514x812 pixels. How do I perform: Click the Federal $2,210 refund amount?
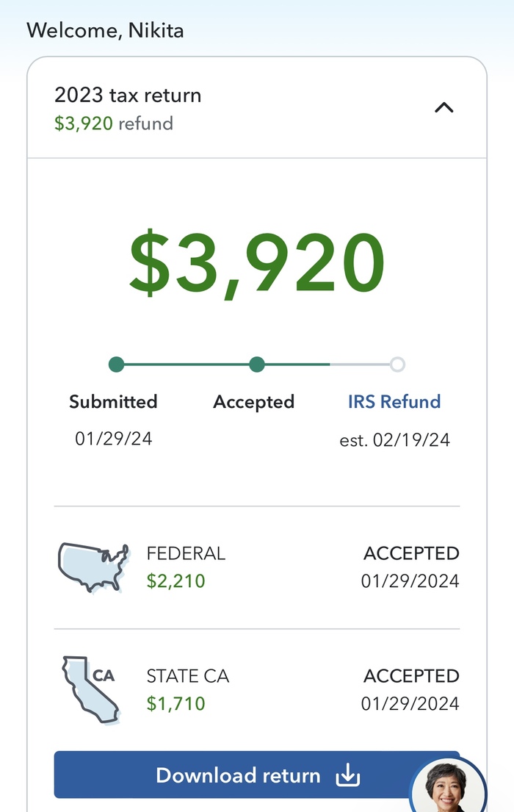pyautogui.click(x=176, y=581)
